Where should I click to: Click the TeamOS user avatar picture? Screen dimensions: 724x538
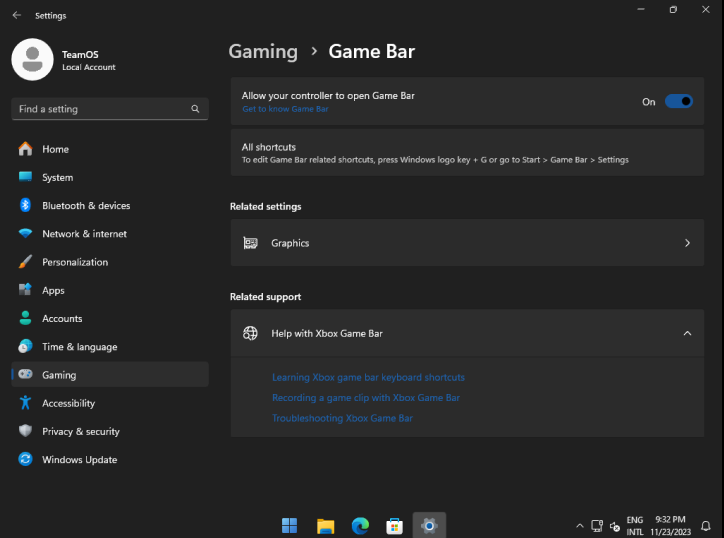click(x=32, y=60)
